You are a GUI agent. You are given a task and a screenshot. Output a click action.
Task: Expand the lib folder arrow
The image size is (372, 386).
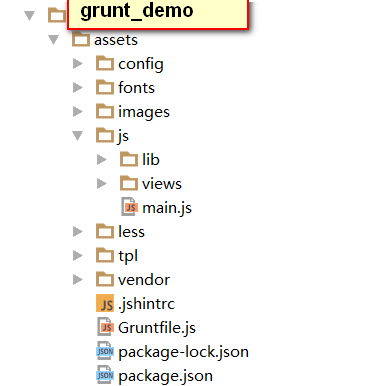coord(102,160)
